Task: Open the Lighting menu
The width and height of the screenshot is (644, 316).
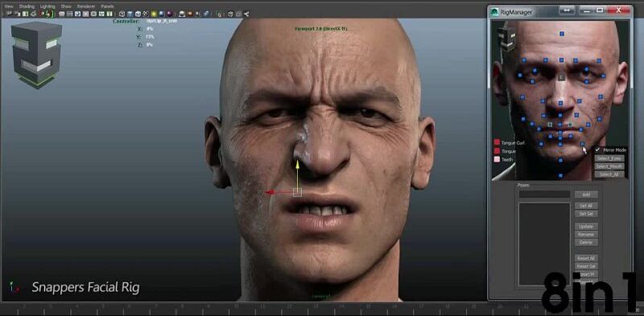Action: pos(47,6)
